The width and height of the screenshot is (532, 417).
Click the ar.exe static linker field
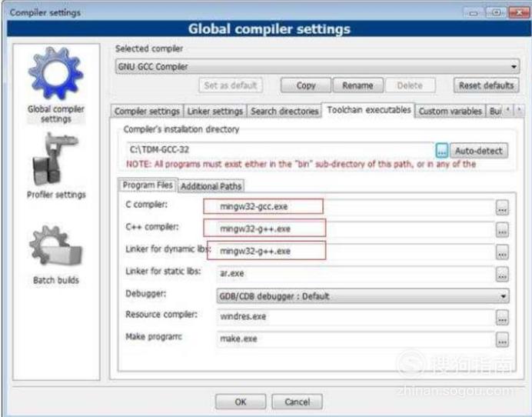(356, 273)
